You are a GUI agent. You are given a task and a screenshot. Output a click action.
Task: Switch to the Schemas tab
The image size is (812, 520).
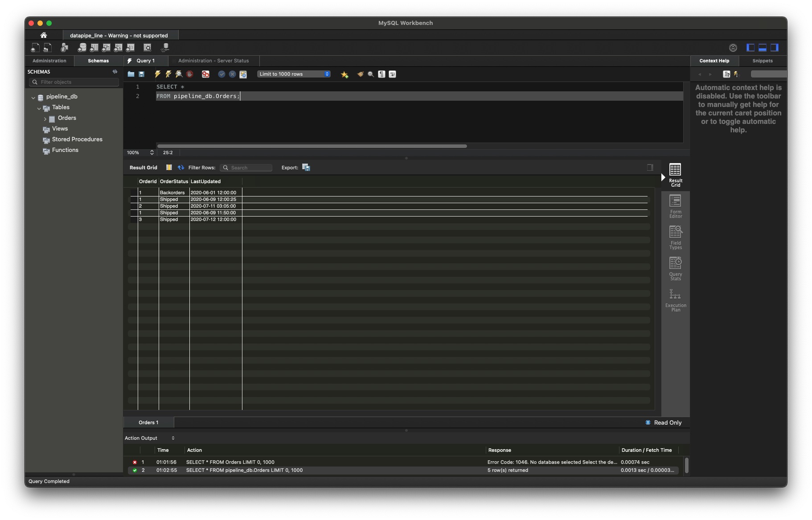tap(98, 61)
